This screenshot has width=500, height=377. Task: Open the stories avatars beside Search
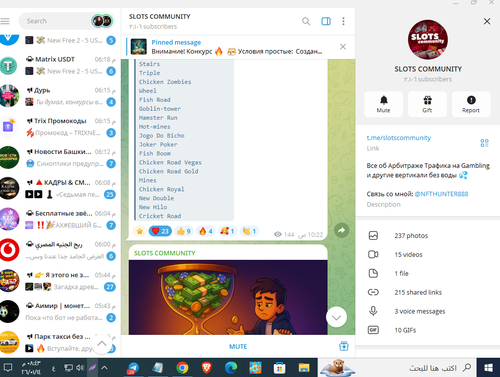[102, 21]
